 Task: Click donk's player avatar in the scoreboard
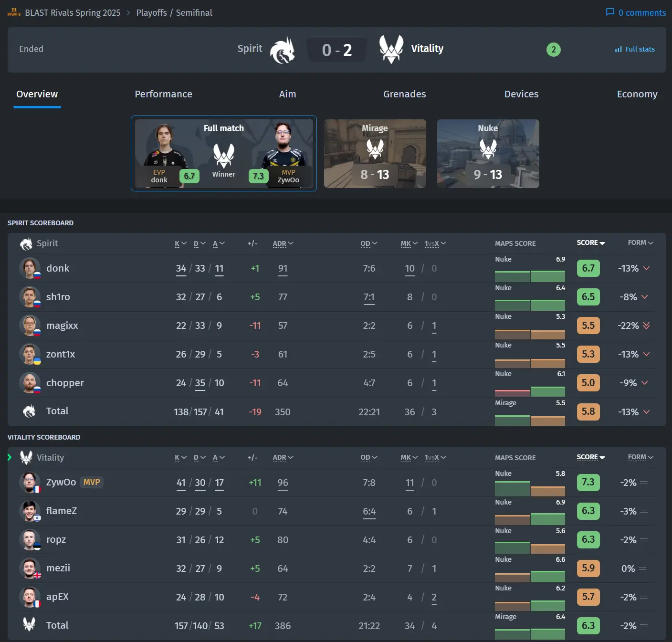[30, 268]
